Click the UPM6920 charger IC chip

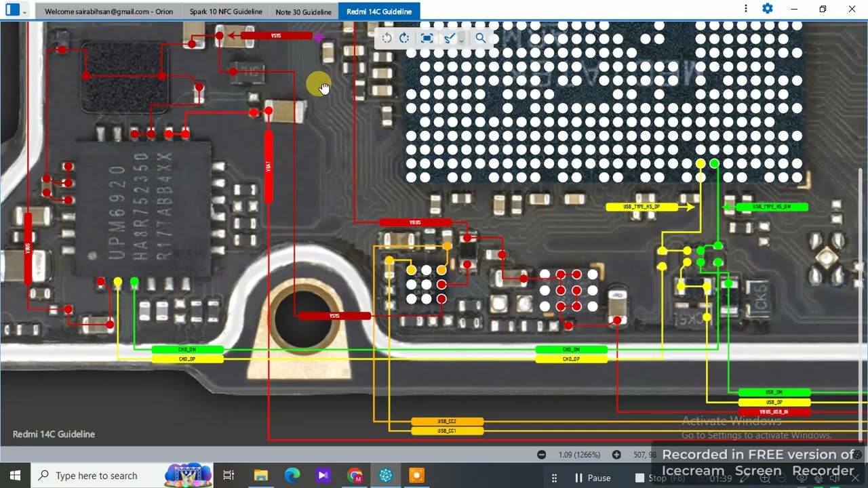[144, 208]
